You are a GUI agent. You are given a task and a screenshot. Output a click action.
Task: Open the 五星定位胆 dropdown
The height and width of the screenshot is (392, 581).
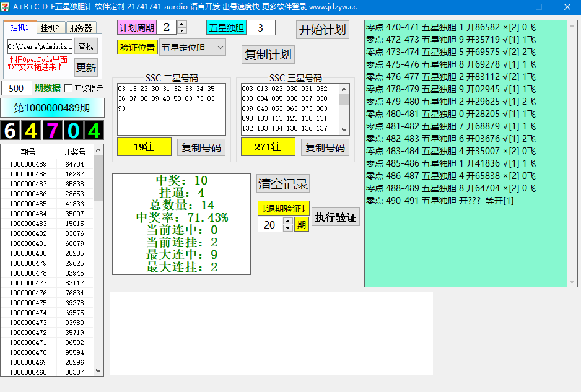pyautogui.click(x=192, y=48)
